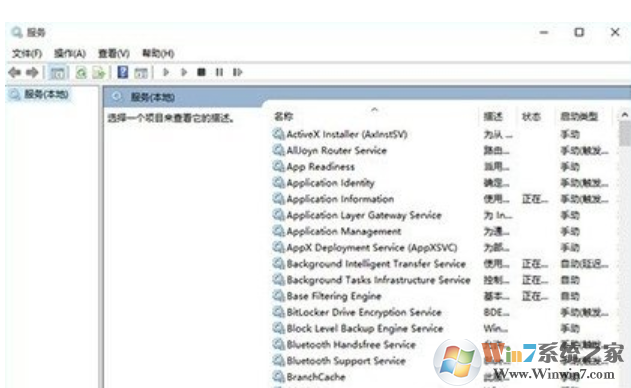The height and width of the screenshot is (388, 631).
Task: Click BDE... description of BitLocker service
Action: (x=496, y=312)
